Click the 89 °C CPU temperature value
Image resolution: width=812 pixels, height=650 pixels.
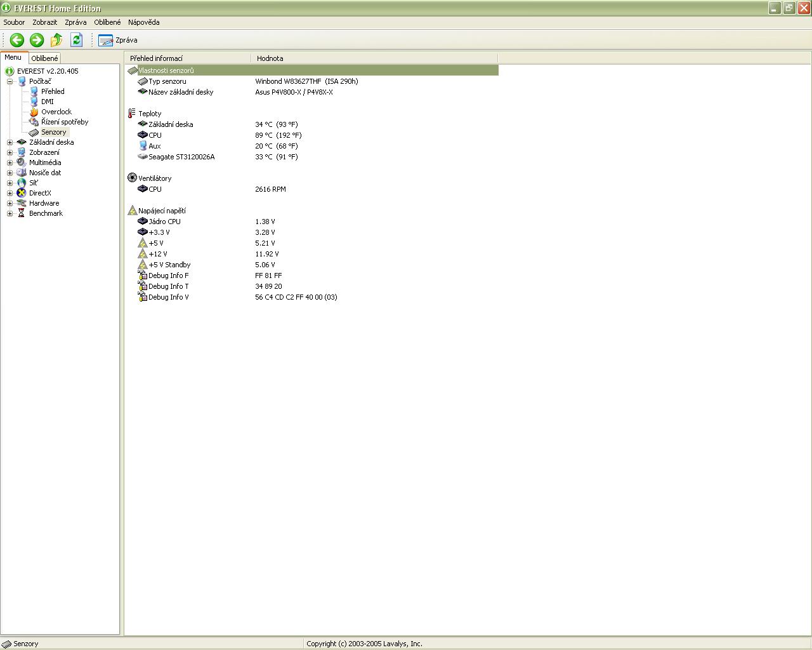coord(278,135)
